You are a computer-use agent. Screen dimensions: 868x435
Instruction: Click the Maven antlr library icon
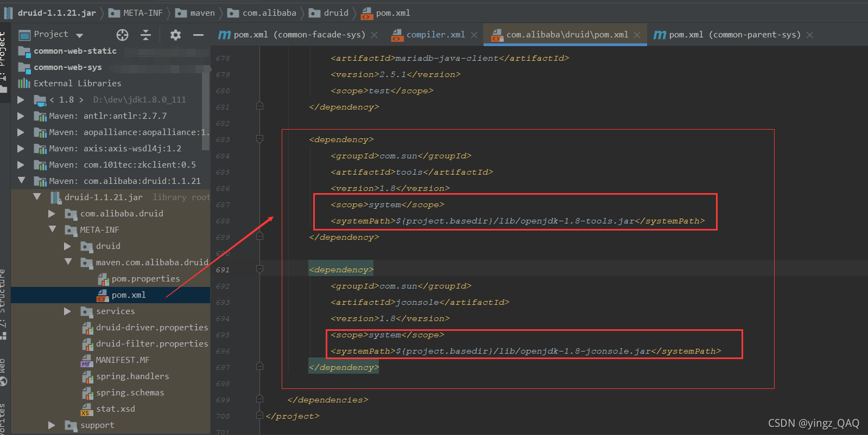coord(40,116)
